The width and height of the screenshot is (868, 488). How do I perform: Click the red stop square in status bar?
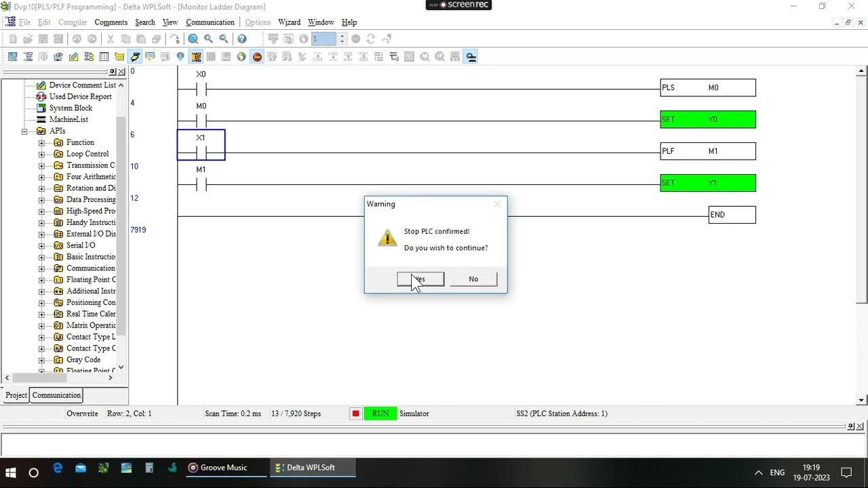tap(355, 413)
